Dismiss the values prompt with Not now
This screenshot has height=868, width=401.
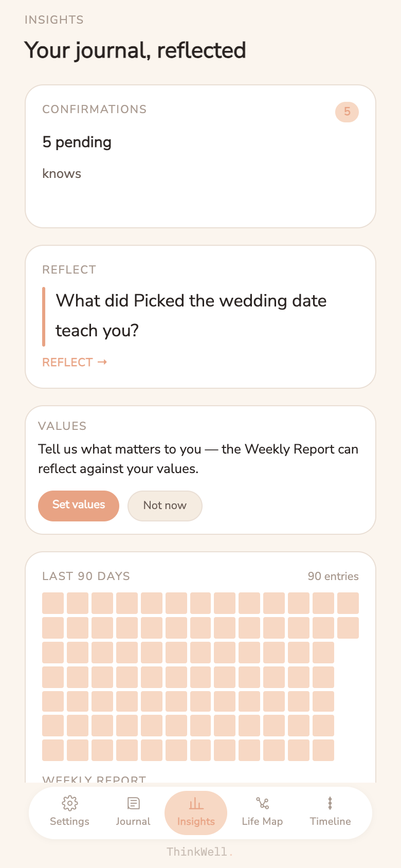165,505
